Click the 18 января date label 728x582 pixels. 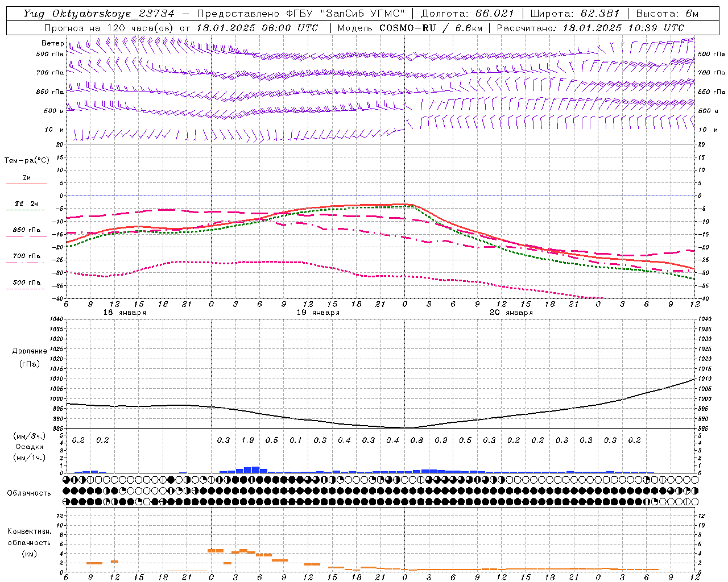click(125, 313)
